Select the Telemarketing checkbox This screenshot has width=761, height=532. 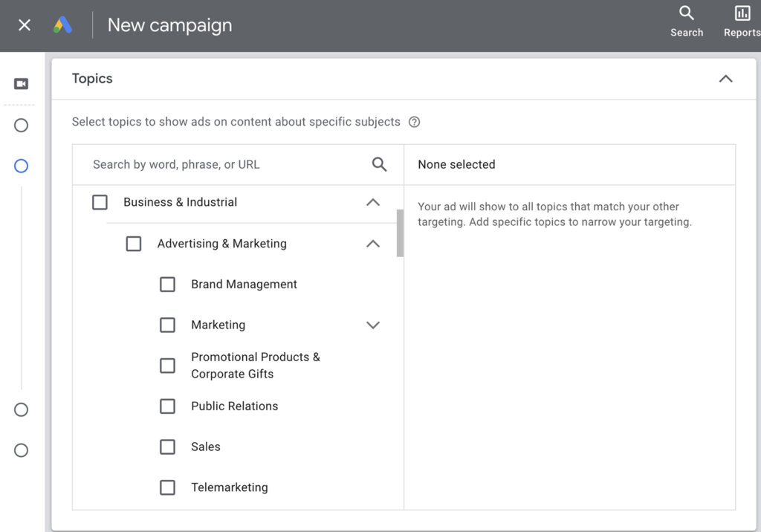point(167,487)
